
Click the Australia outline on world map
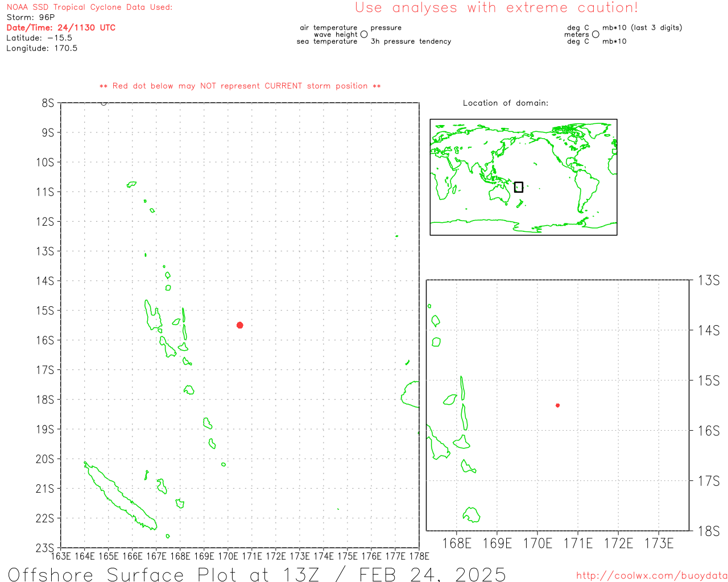(x=499, y=194)
